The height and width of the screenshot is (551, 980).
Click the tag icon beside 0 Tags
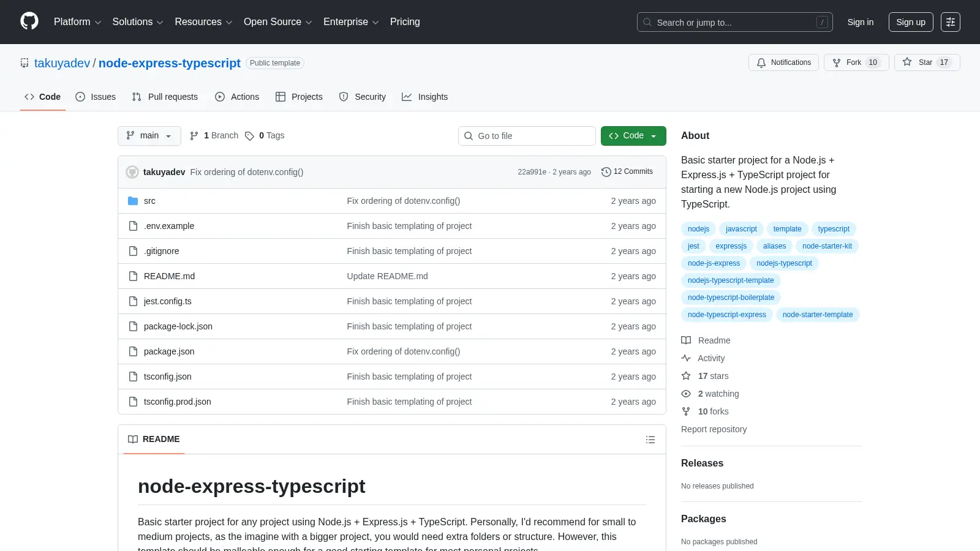point(249,136)
